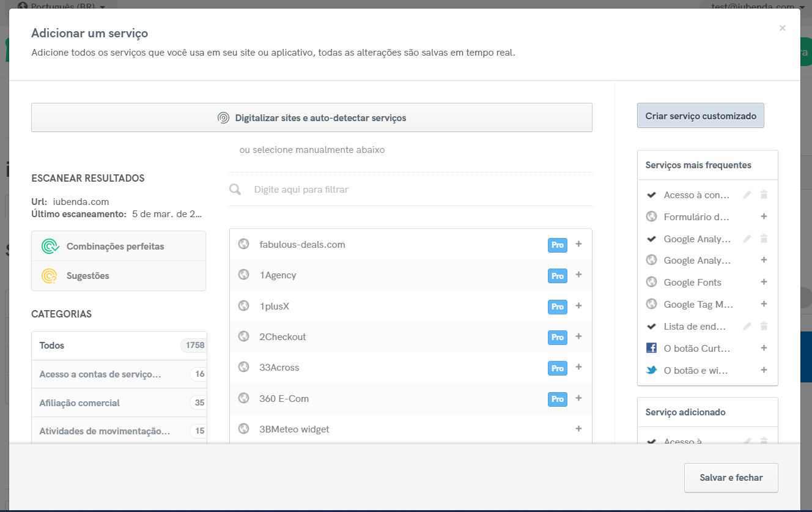This screenshot has width=812, height=512.
Task: Click the plus icon beside Google Fonts
Action: coord(763,282)
